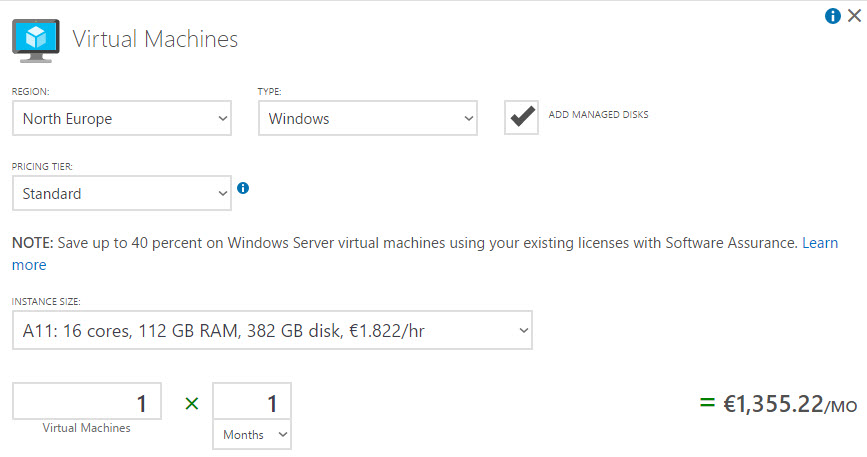
Task: Open the Months duration unit dropdown
Action: [252, 435]
